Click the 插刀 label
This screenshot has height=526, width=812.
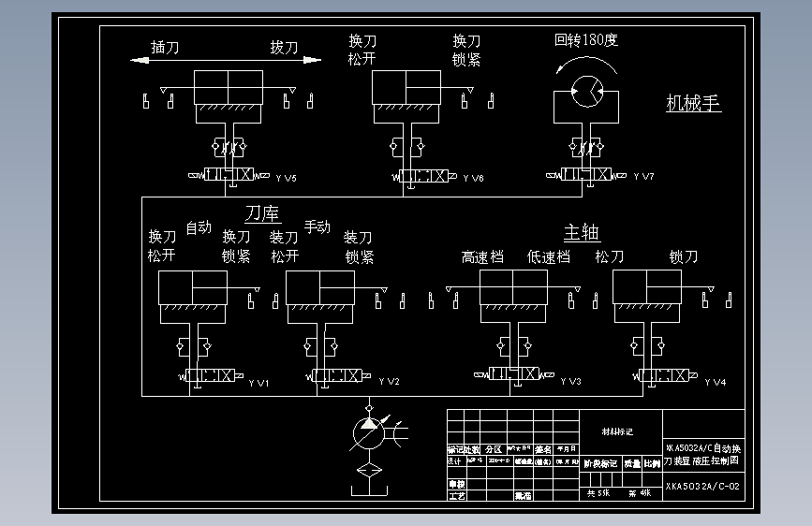pyautogui.click(x=165, y=47)
